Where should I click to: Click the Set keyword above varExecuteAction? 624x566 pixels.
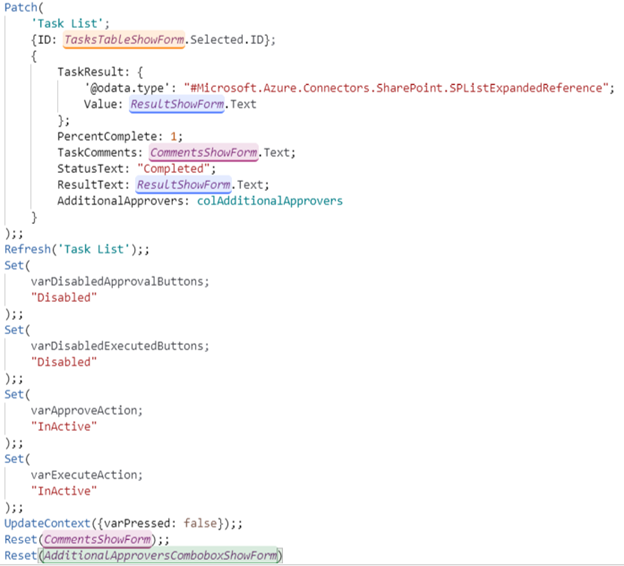pos(14,459)
